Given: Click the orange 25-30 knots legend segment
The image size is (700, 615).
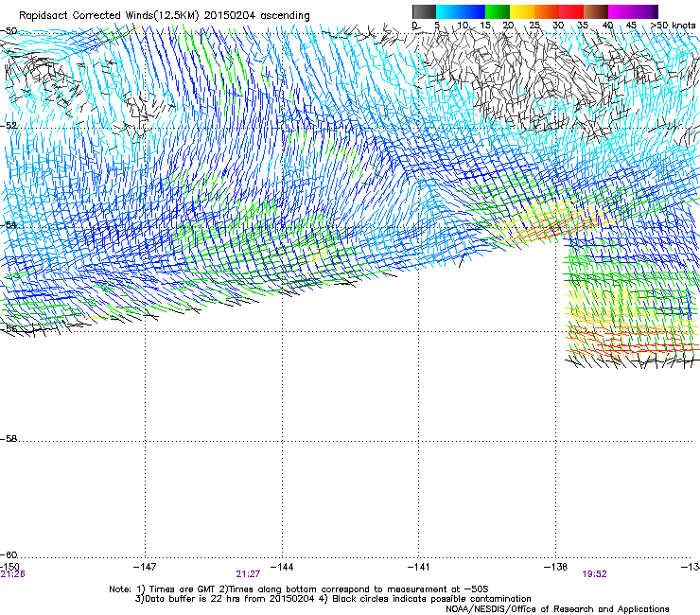Looking at the screenshot, I should click(547, 11).
